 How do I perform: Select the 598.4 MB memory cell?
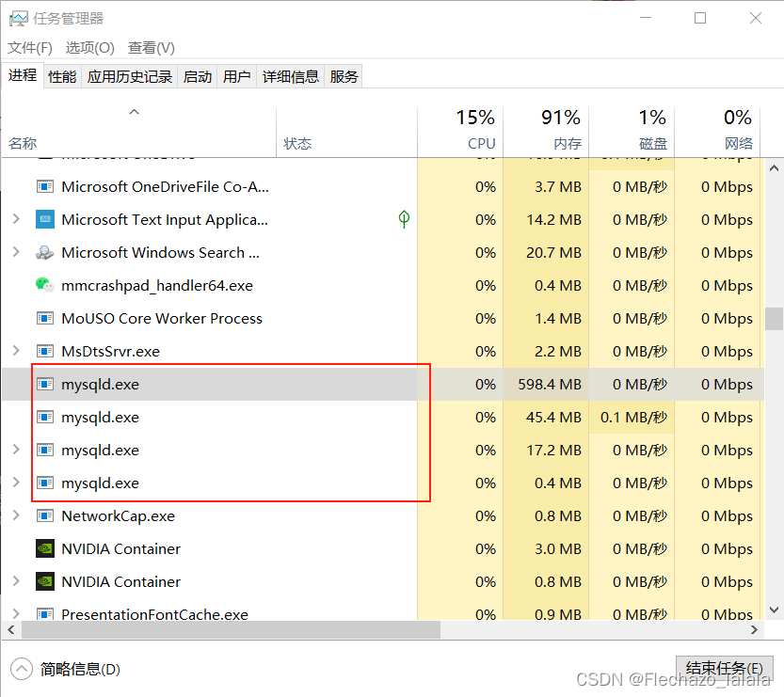(546, 384)
